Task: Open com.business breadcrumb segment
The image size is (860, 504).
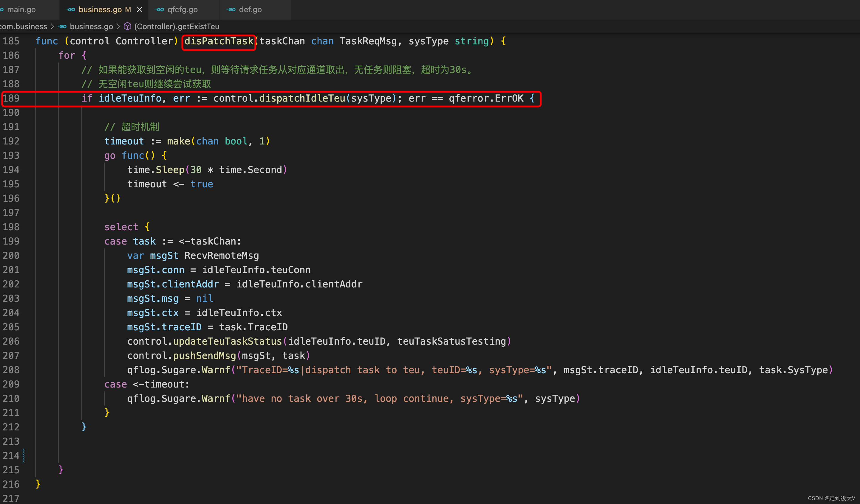Action: point(23,27)
